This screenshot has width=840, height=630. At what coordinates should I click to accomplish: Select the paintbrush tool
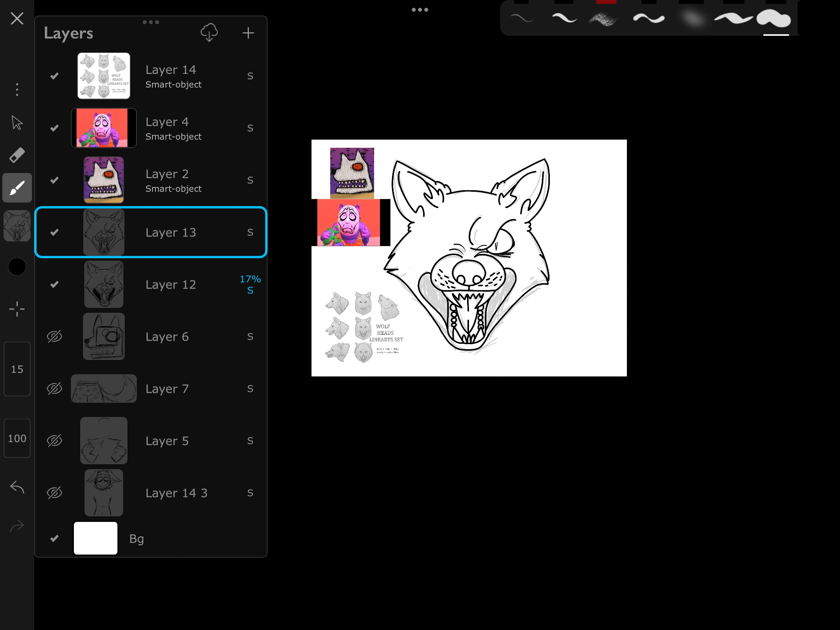click(x=17, y=188)
